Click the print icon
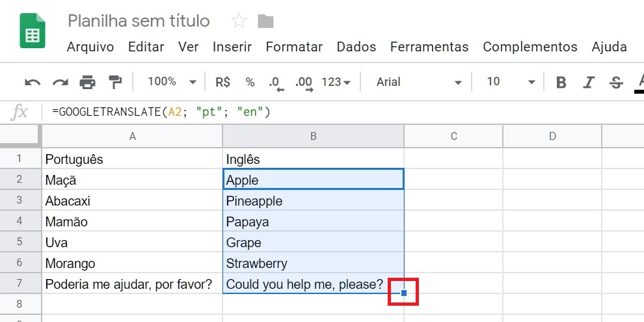Viewport: 644px width, 322px height. pos(87,82)
